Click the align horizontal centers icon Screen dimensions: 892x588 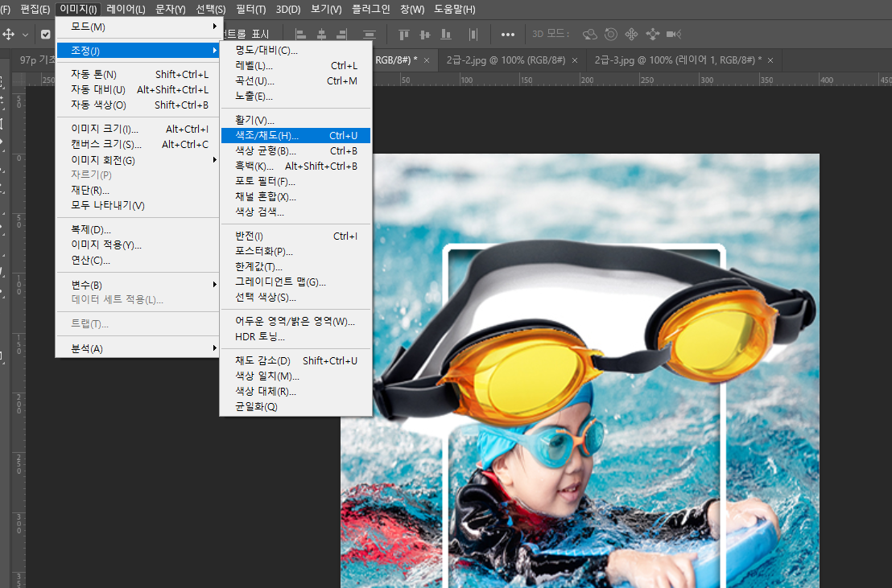tap(321, 35)
